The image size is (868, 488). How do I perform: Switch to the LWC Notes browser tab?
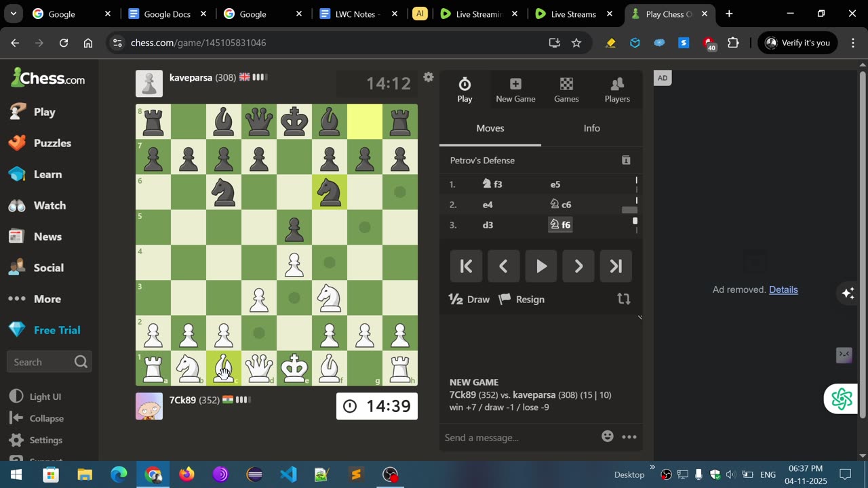359,14
